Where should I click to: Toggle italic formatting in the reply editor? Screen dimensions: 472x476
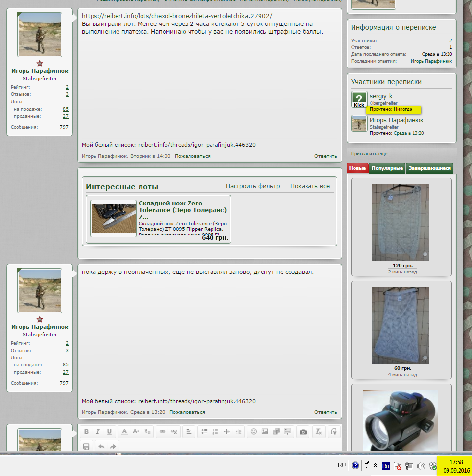(98, 431)
